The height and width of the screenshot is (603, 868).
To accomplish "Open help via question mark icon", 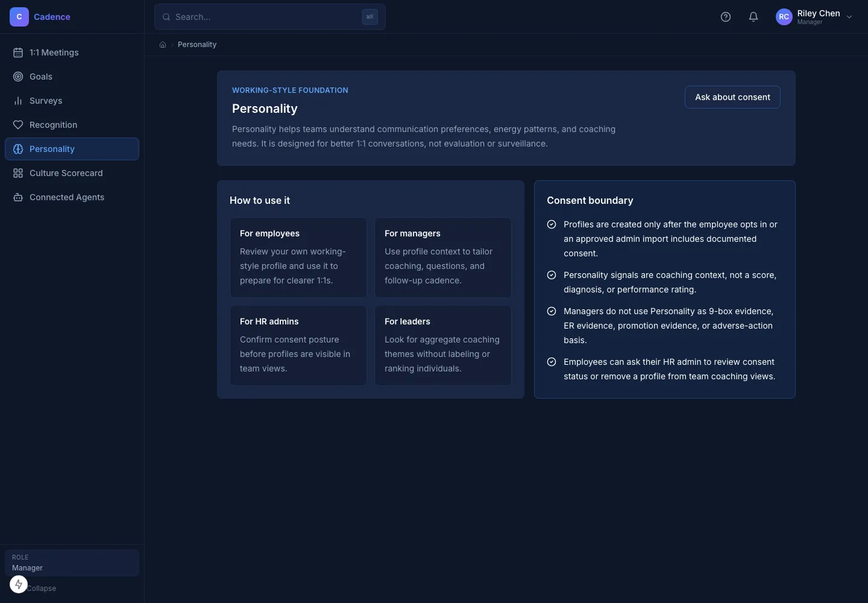I will (726, 17).
